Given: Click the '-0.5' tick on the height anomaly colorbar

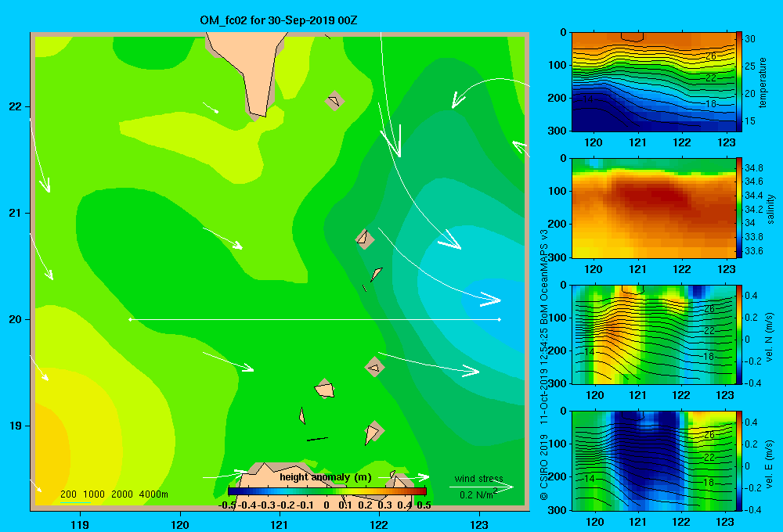Looking at the screenshot, I should [x=228, y=505].
